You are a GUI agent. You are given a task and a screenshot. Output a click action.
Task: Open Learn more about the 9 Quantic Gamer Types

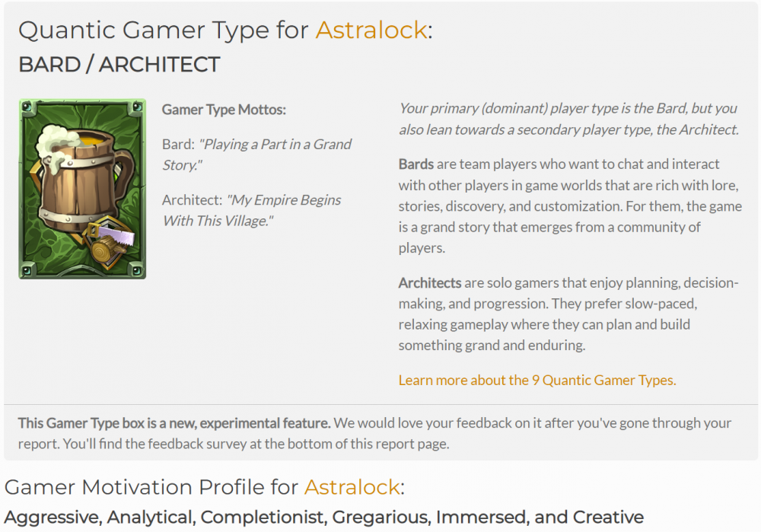click(537, 380)
